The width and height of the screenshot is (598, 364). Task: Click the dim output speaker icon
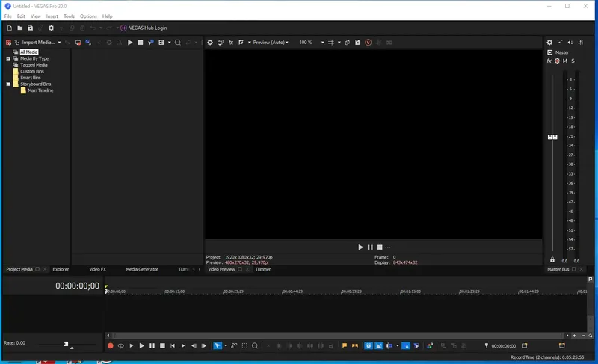(x=570, y=43)
